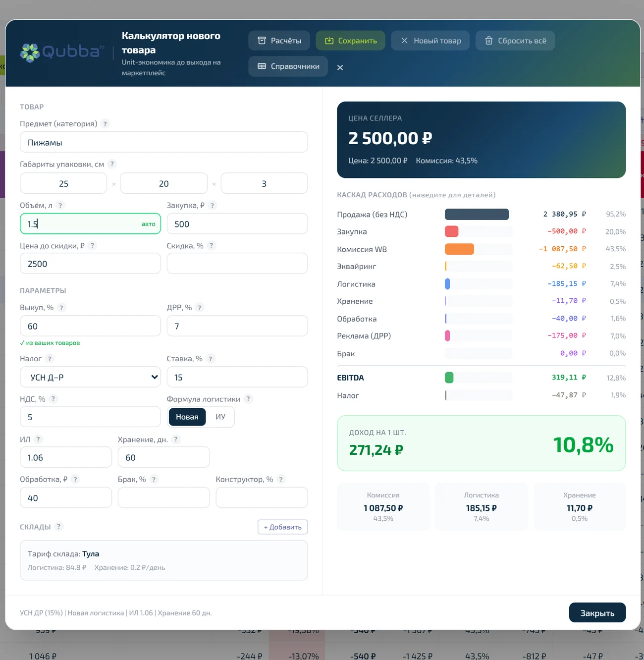
Task: Open Справочники reference list
Action: click(288, 66)
